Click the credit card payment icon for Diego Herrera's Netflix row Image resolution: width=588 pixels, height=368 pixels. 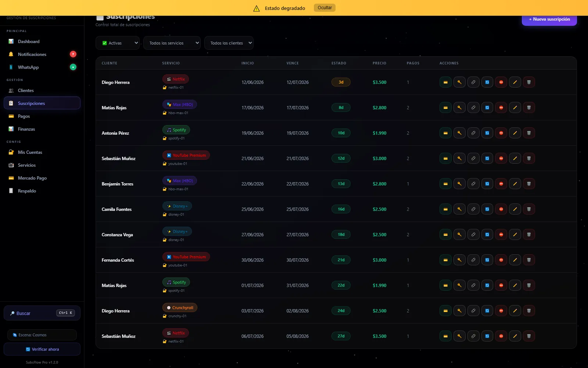pyautogui.click(x=445, y=82)
